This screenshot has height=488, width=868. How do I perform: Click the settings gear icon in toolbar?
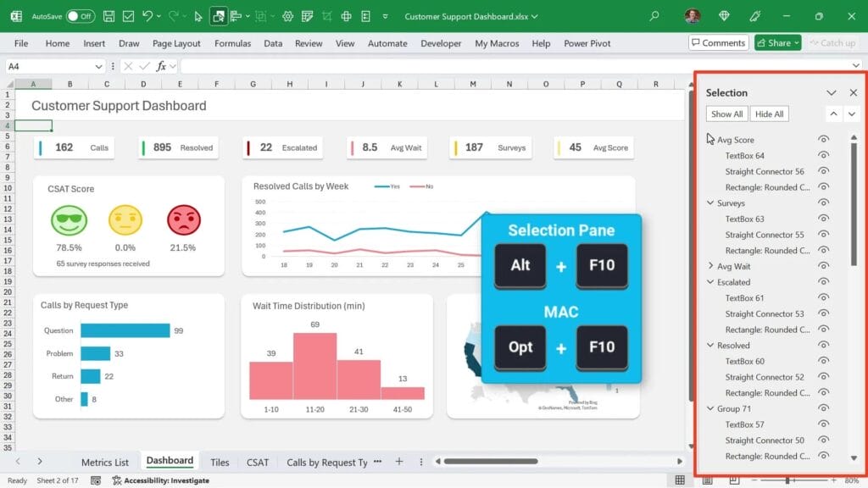287,16
